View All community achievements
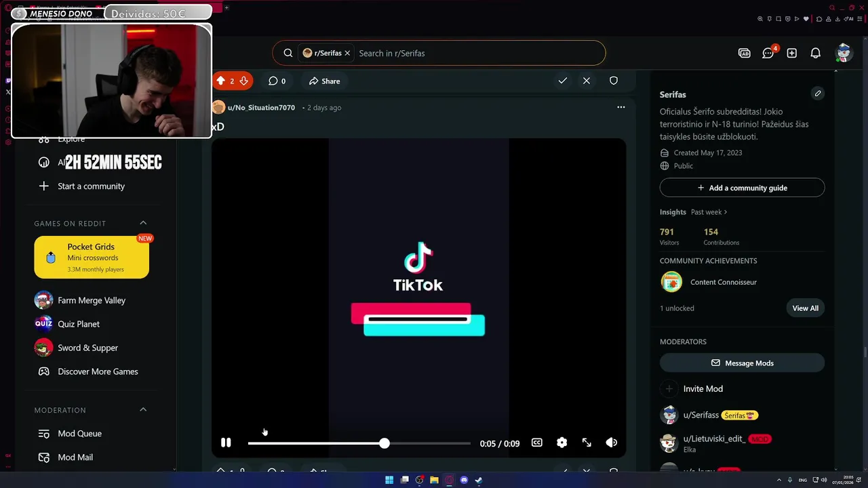The height and width of the screenshot is (488, 868). pos(805,308)
